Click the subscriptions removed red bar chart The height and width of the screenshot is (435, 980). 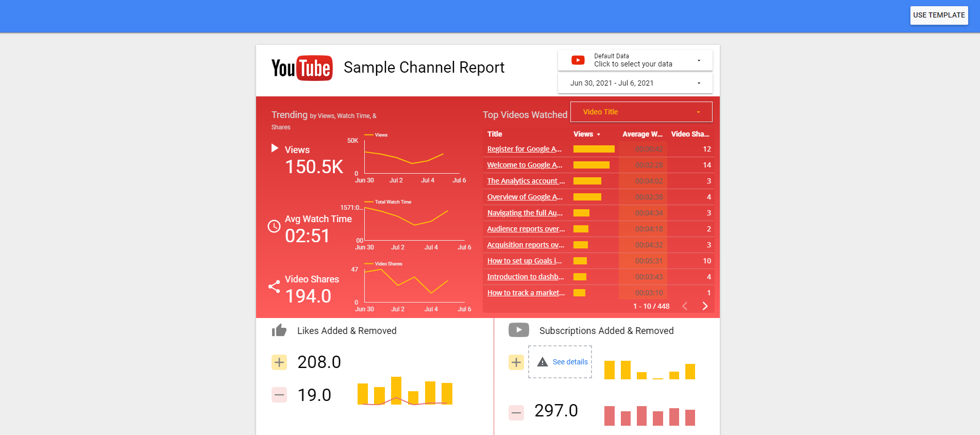650,416
